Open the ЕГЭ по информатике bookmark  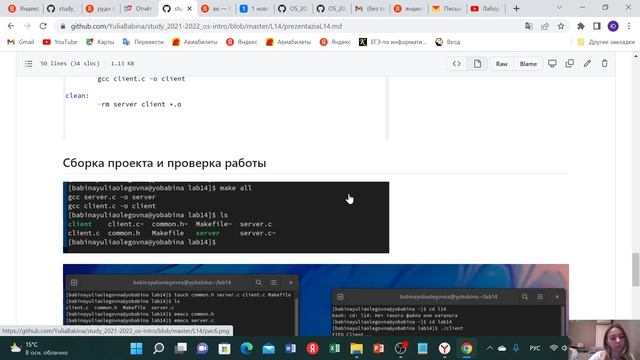click(392, 42)
